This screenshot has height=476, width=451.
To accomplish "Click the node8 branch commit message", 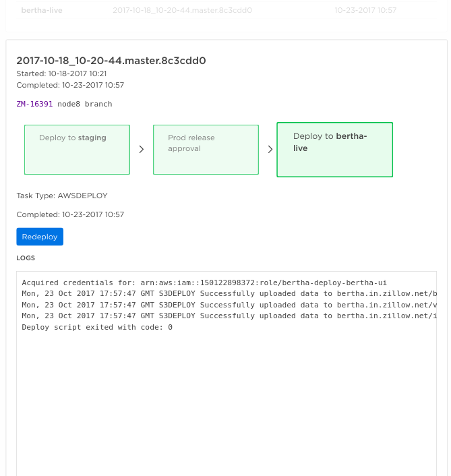I will pyautogui.click(x=85, y=104).
